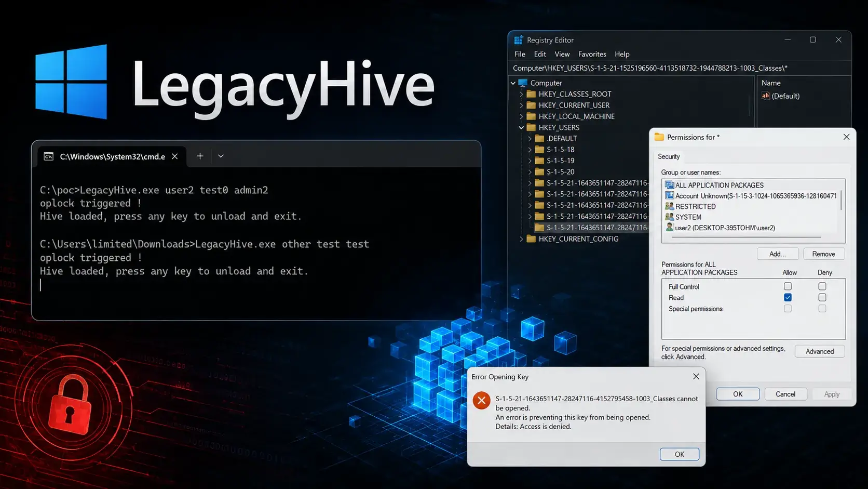Collapse the Computer tree node
The height and width of the screenshot is (489, 868).
[513, 83]
